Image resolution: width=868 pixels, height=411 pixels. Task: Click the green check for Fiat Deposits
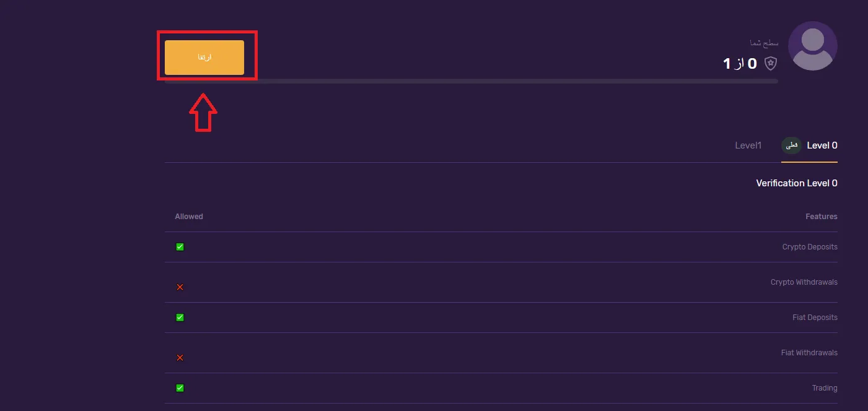click(x=180, y=318)
